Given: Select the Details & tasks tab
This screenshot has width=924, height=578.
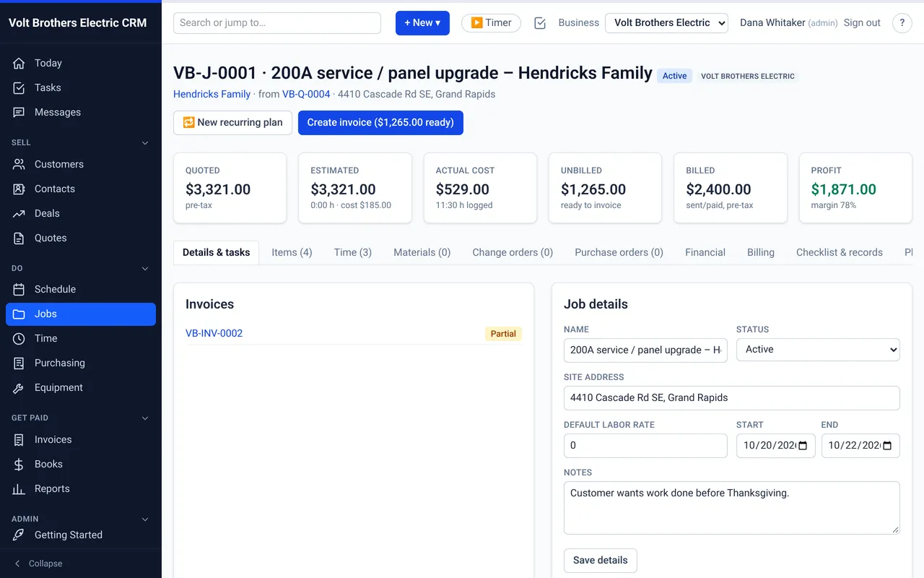Looking at the screenshot, I should tap(216, 252).
